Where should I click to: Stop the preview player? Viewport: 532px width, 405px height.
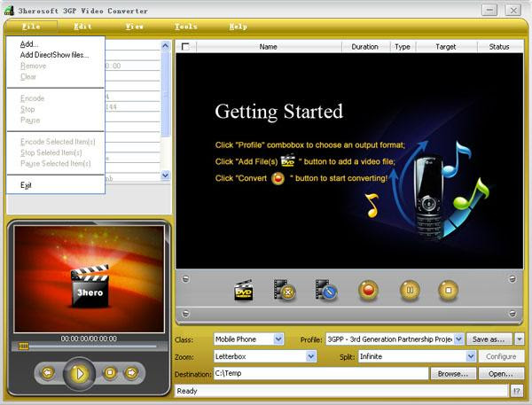[110, 373]
